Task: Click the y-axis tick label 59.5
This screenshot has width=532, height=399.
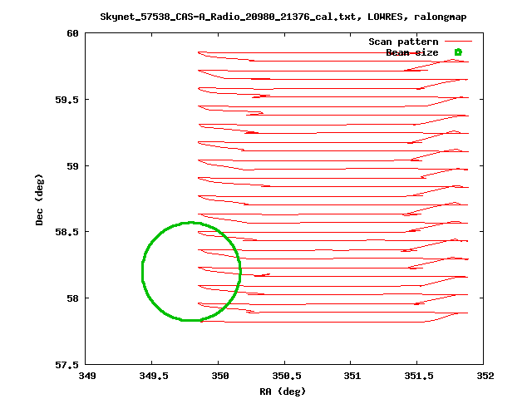Action: point(66,100)
